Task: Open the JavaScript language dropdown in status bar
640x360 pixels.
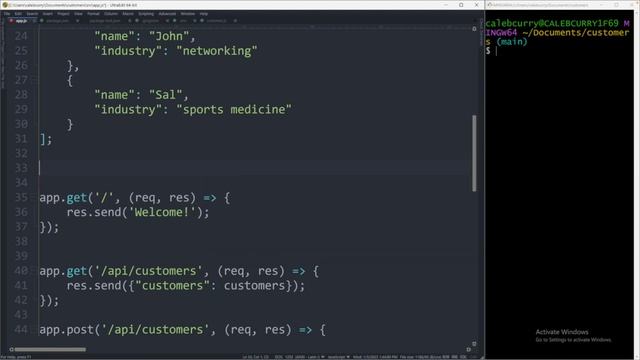Action: coord(339,357)
